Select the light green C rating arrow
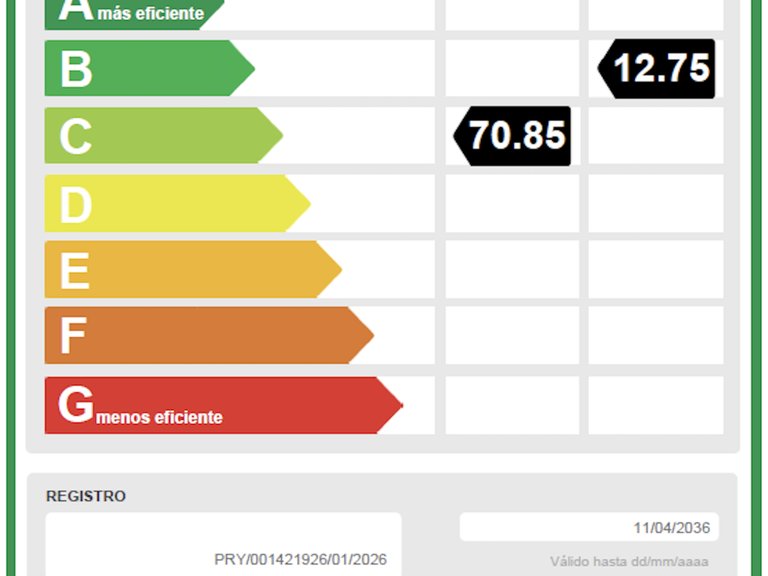 tap(164, 135)
